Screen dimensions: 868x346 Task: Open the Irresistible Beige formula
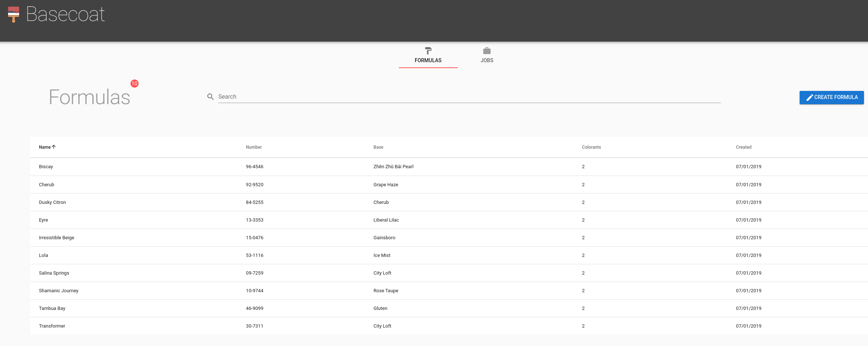pyautogui.click(x=57, y=238)
